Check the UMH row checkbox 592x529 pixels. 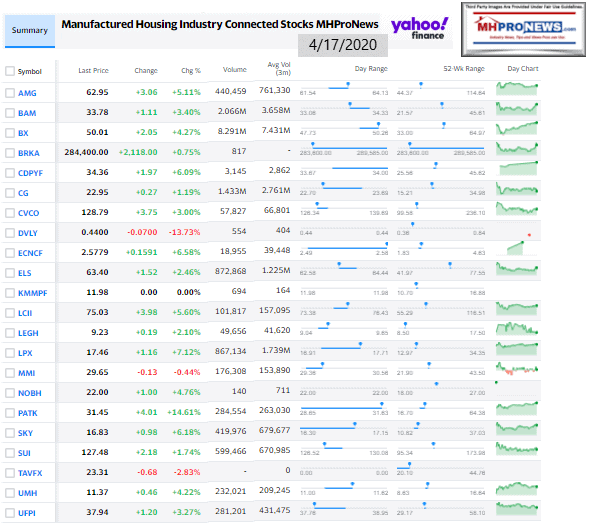coord(10,493)
